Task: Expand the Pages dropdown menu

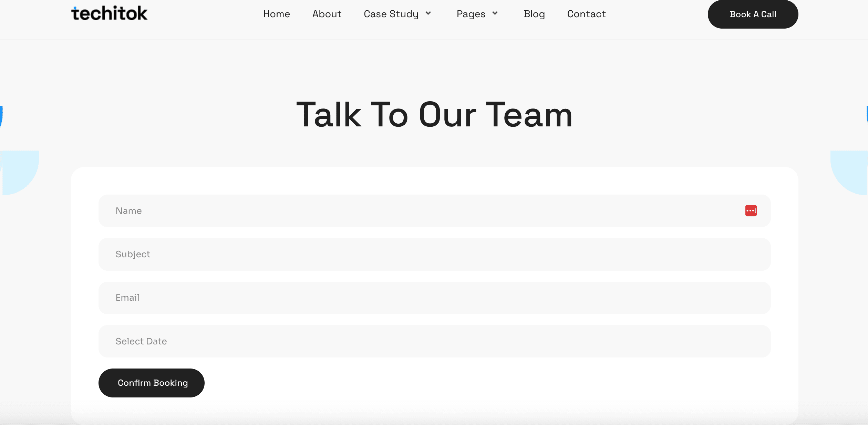Action: 477,14
